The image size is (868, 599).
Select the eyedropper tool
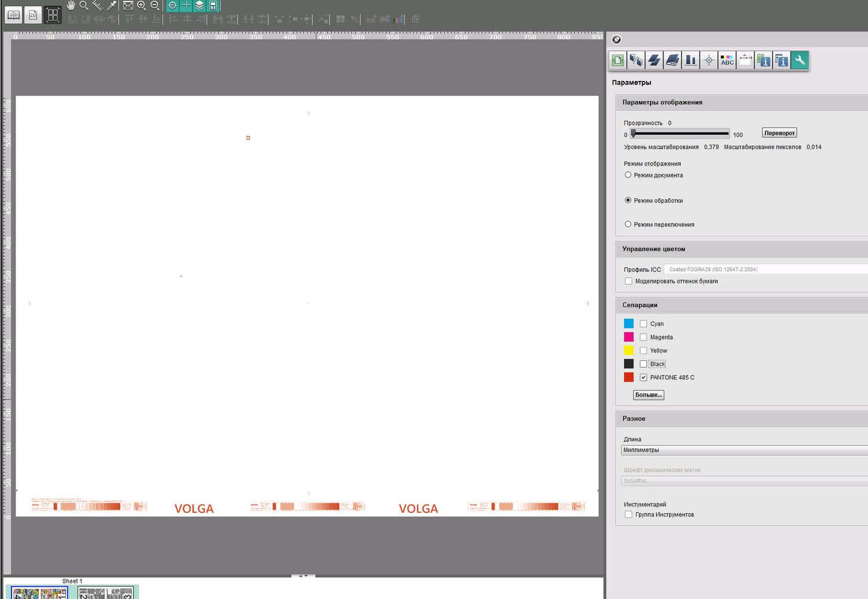coord(111,6)
